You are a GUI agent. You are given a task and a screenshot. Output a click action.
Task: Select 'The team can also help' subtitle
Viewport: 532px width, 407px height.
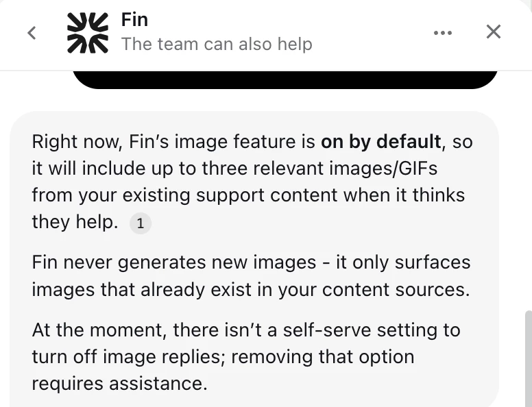click(217, 44)
